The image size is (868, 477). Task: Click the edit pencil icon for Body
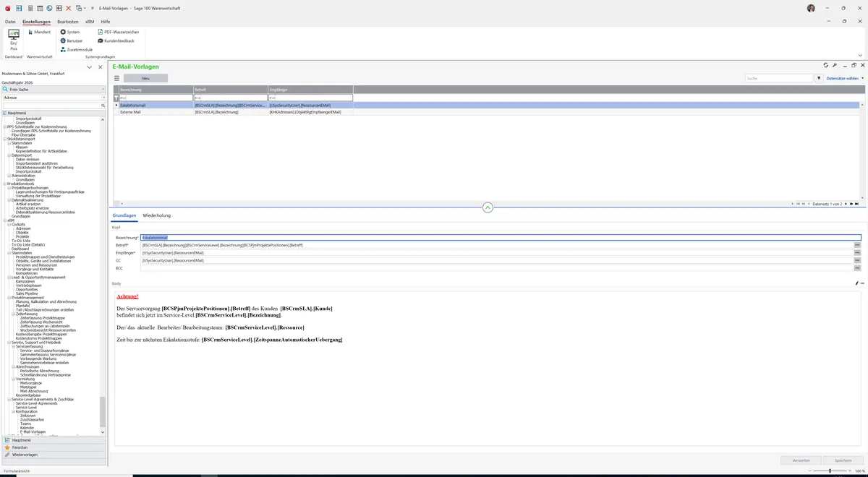coord(856,283)
